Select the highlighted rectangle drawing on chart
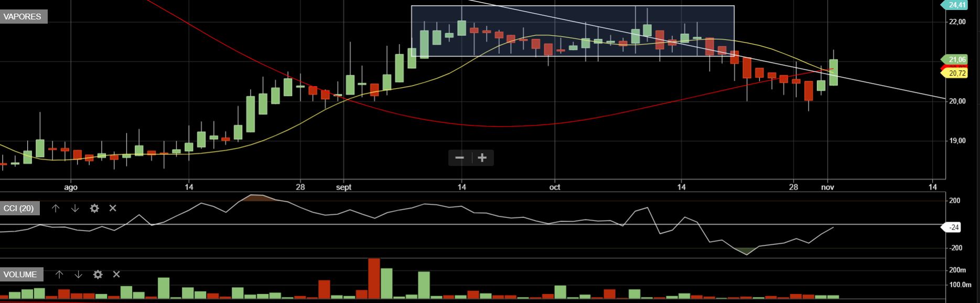980x303 pixels. point(573,30)
